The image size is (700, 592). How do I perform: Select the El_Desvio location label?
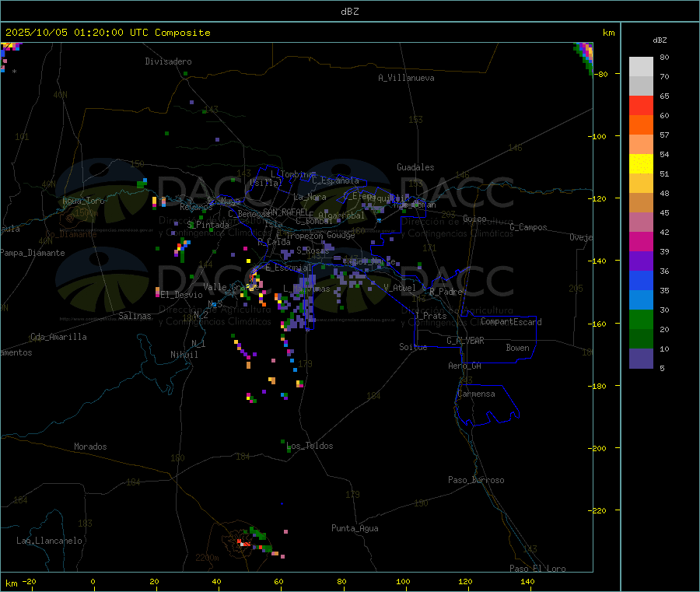(181, 295)
